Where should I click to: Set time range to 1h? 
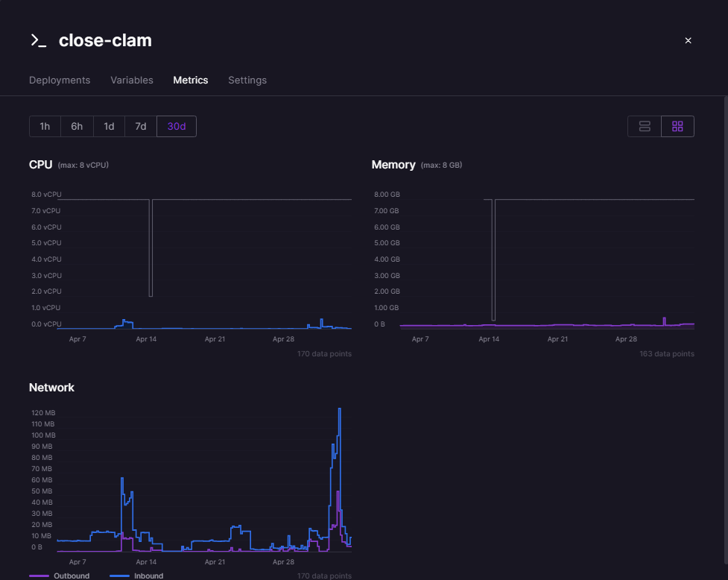click(x=45, y=126)
